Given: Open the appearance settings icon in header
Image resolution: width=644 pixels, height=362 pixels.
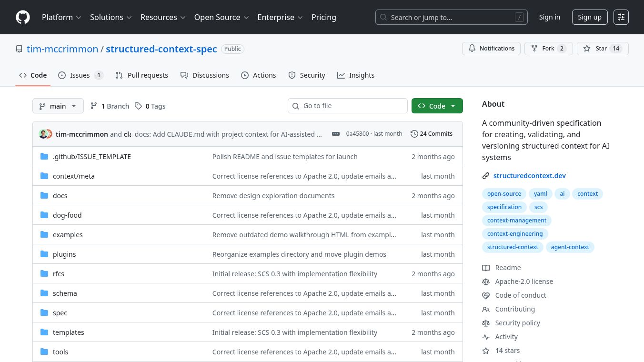Looking at the screenshot, I should tap(621, 17).
